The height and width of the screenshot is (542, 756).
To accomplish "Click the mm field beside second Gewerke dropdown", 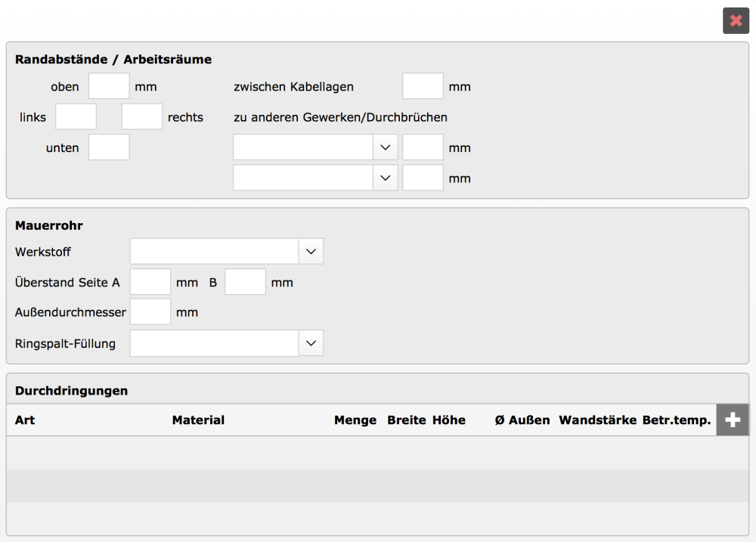I will (423, 178).
